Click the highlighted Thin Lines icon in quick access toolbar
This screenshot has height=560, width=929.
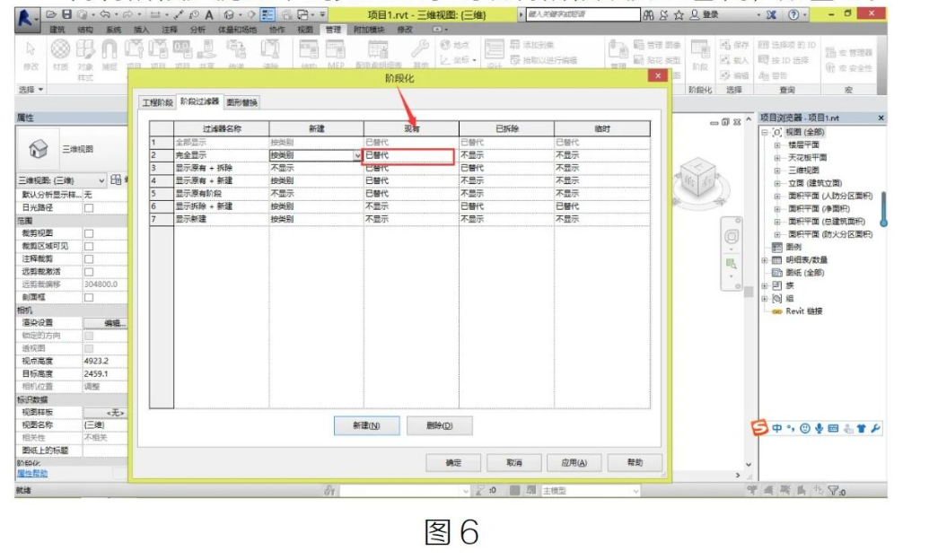pyautogui.click(x=267, y=15)
